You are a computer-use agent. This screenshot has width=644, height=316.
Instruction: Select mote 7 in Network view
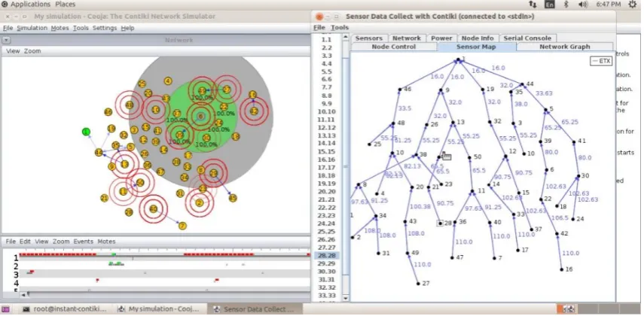182,226
